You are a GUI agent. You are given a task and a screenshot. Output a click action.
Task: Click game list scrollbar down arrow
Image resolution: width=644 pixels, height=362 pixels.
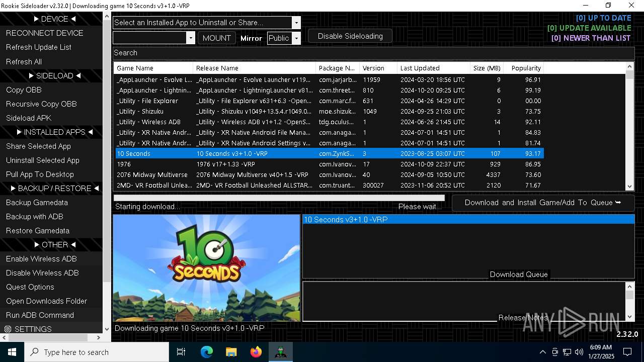tap(629, 187)
